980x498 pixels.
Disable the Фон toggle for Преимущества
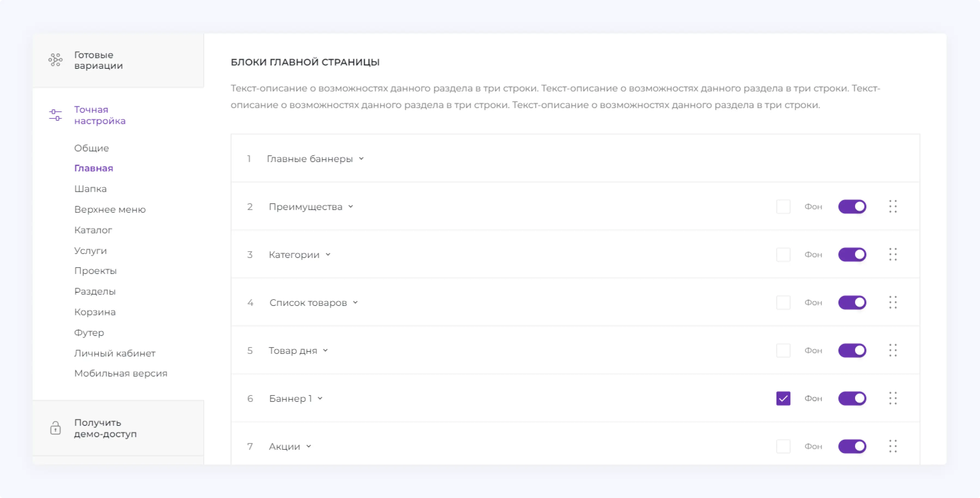click(x=853, y=206)
